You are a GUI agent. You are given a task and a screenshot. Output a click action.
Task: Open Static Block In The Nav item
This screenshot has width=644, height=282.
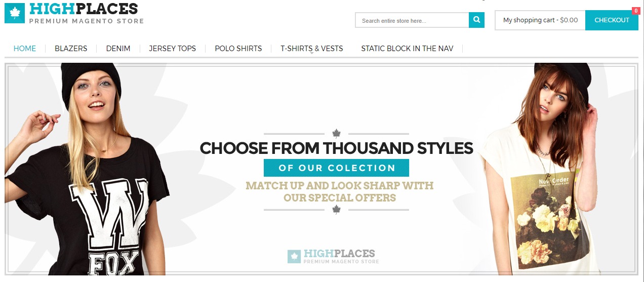[x=407, y=49]
